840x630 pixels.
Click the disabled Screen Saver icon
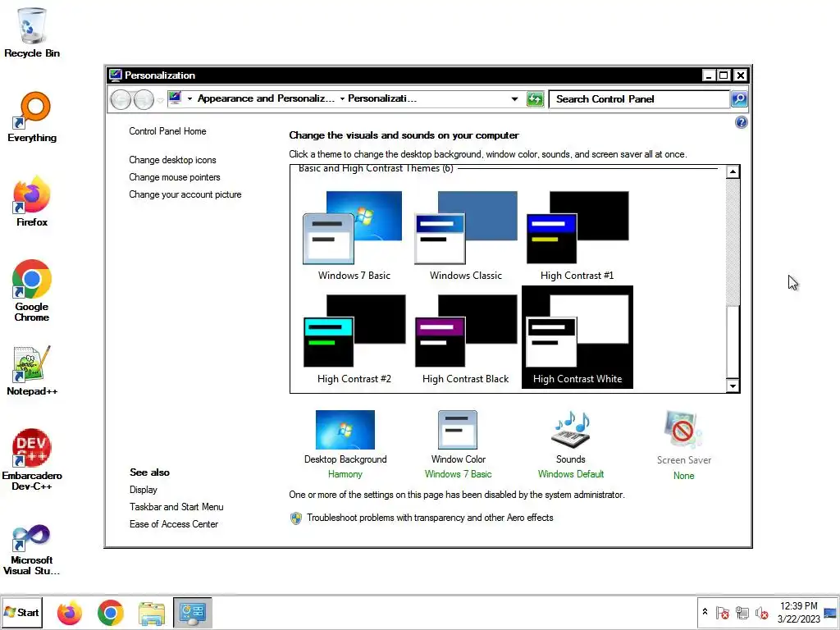coord(683,430)
